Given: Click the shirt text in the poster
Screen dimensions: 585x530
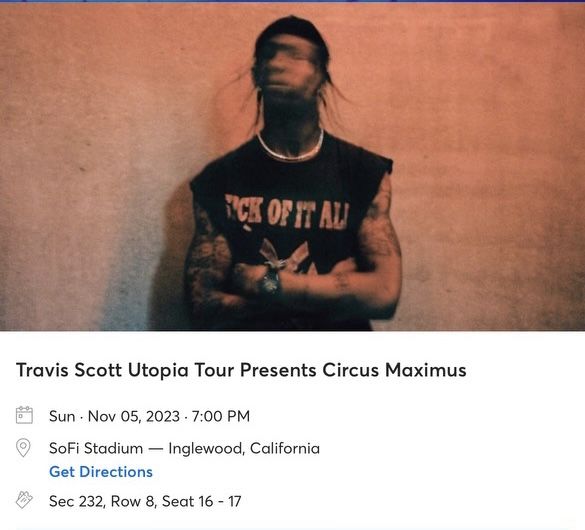Looking at the screenshot, I should (287, 214).
